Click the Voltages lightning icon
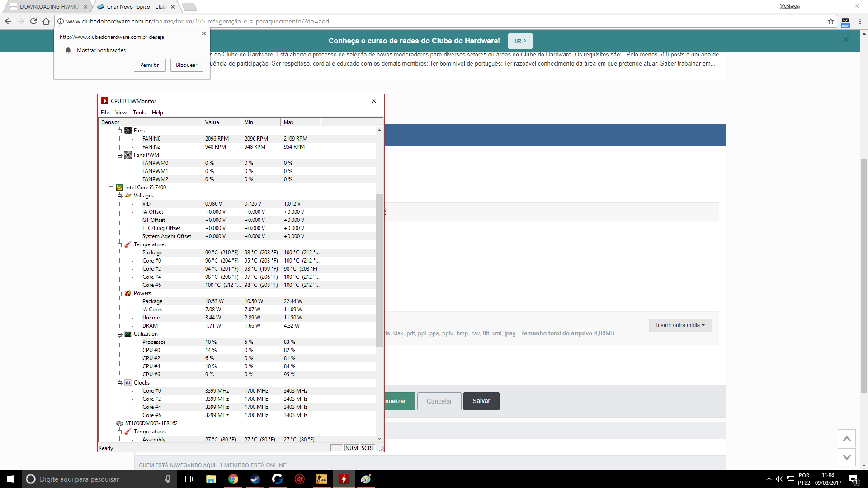Image resolution: width=868 pixels, height=488 pixels. pyautogui.click(x=128, y=196)
